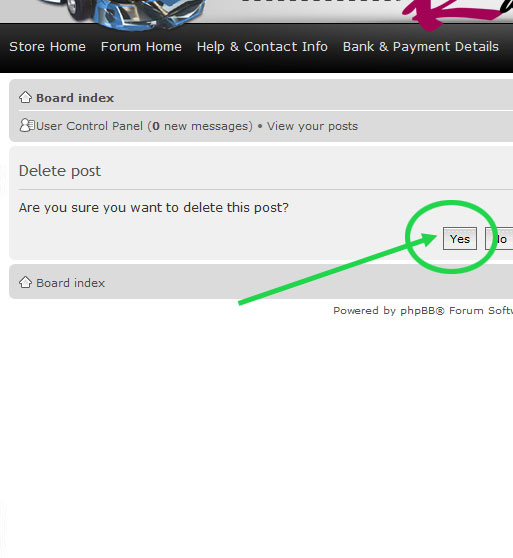This screenshot has height=558, width=513.
Task: Open Bank & Payment Details menu item
Action: [x=421, y=47]
